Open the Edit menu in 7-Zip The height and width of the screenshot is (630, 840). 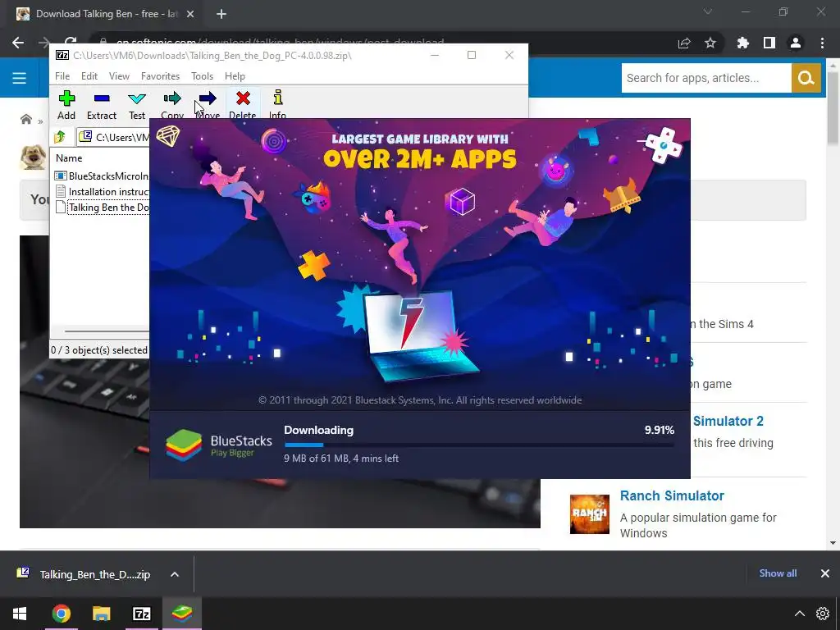pyautogui.click(x=89, y=76)
